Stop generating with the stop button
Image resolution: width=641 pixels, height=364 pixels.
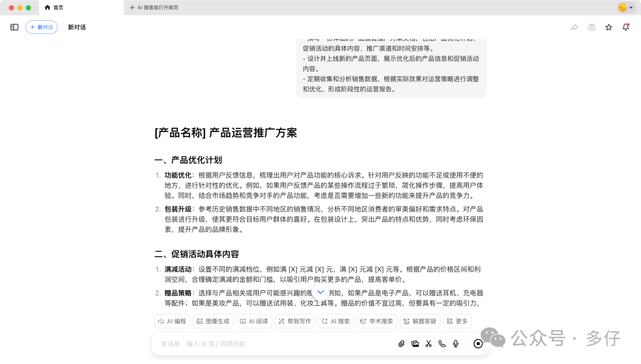pos(478,344)
